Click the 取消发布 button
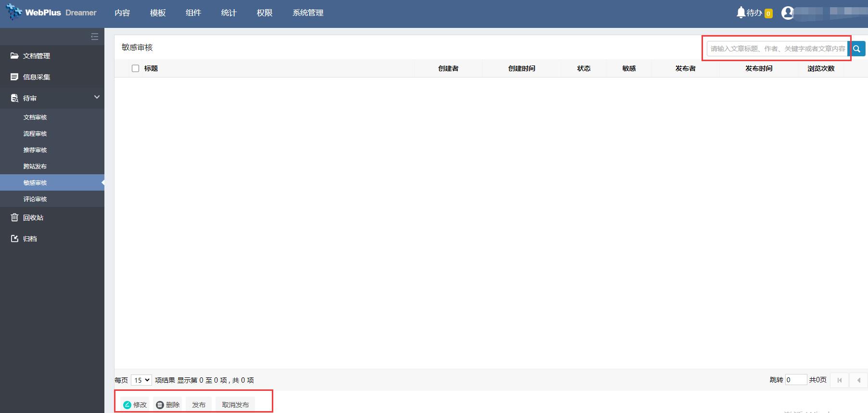Screen dimensions: 868x413 pos(235,405)
